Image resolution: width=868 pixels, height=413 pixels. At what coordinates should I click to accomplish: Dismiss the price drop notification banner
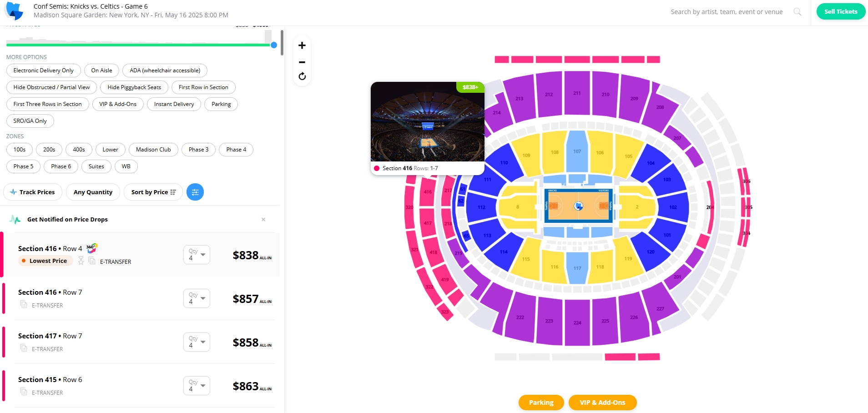click(263, 219)
